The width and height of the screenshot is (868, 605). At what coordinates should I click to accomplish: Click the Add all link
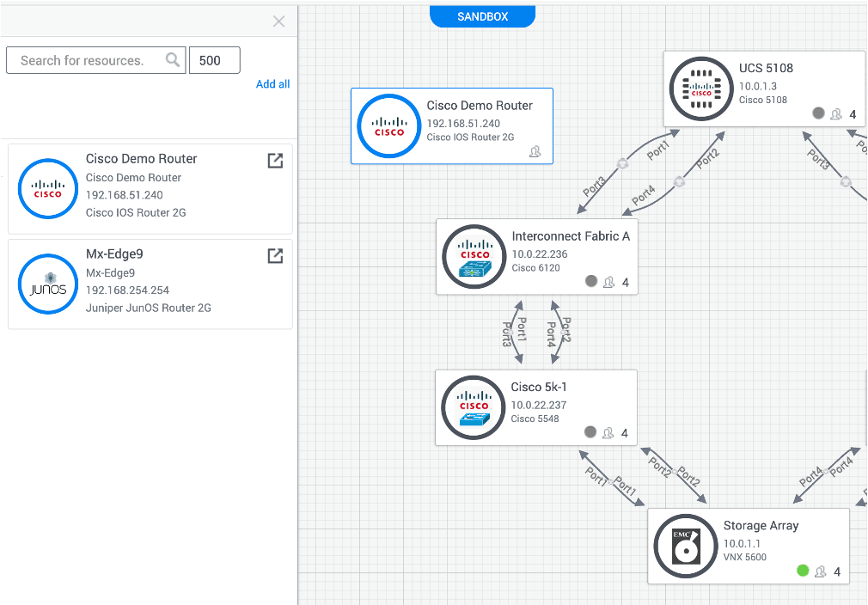(x=273, y=84)
